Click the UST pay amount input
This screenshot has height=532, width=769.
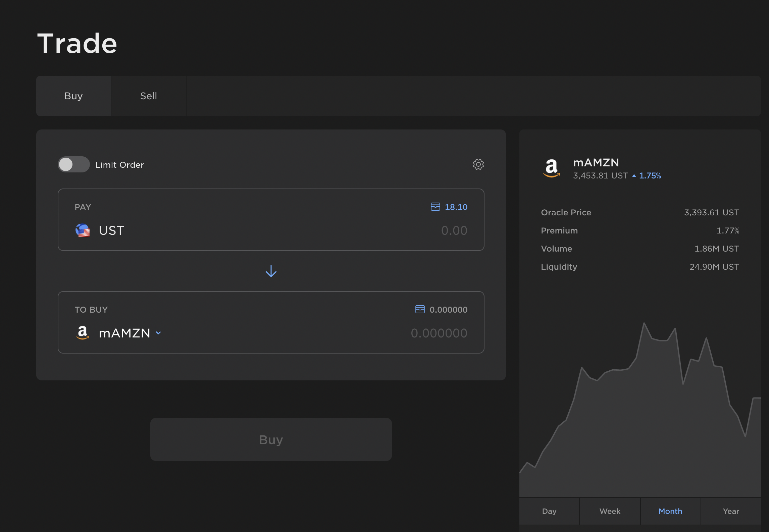454,230
